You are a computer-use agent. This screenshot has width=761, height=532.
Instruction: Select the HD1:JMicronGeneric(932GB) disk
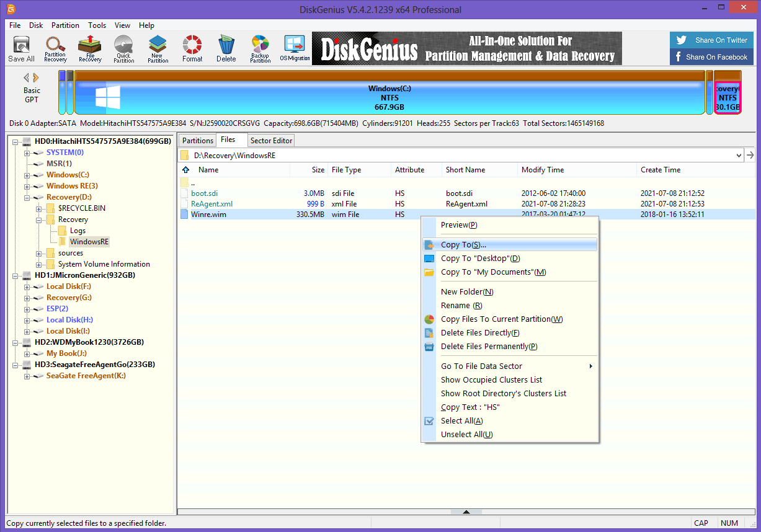(85, 275)
